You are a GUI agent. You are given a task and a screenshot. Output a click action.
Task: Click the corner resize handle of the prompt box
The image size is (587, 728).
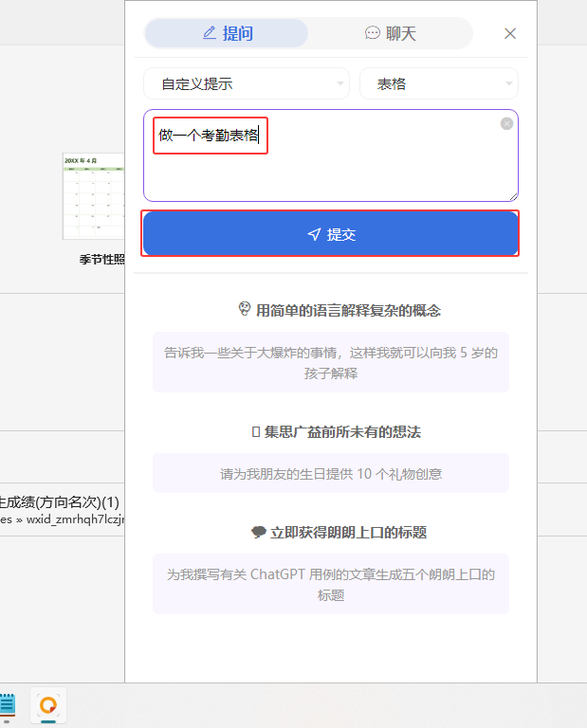point(513,197)
